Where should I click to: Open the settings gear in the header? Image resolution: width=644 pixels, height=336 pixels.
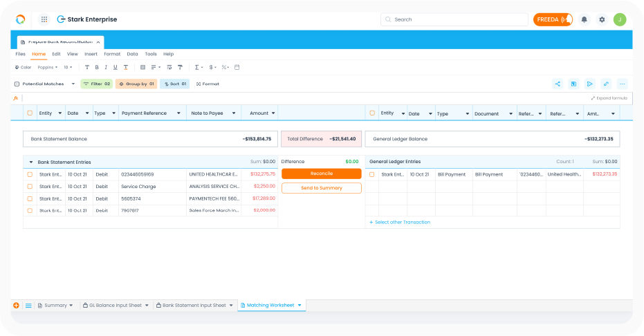(x=602, y=19)
